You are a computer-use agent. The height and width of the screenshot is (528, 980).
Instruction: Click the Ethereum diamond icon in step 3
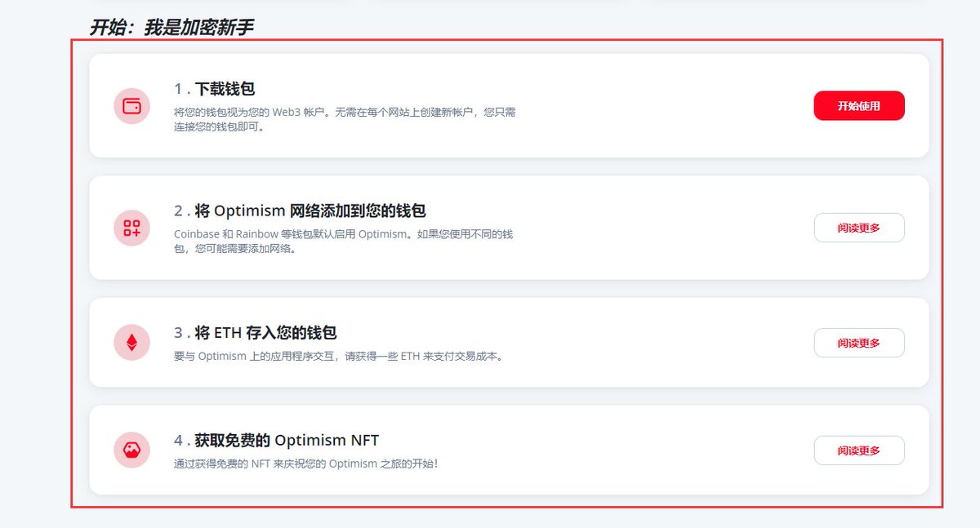point(131,343)
